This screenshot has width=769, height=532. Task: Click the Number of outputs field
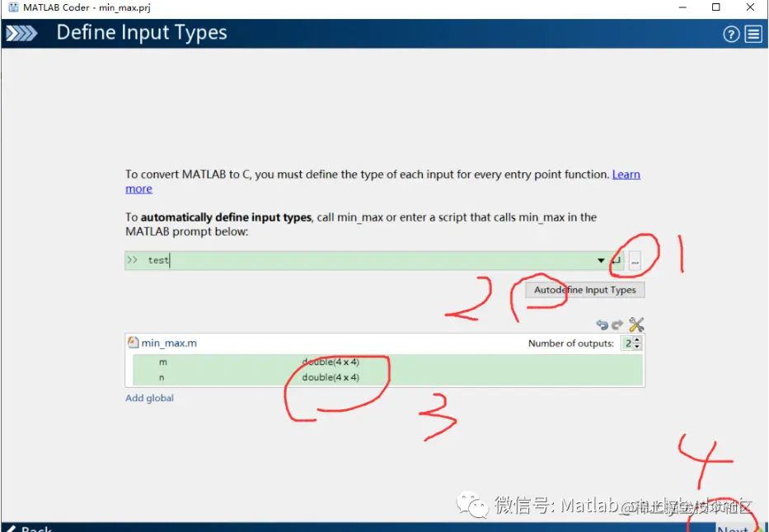coord(627,343)
